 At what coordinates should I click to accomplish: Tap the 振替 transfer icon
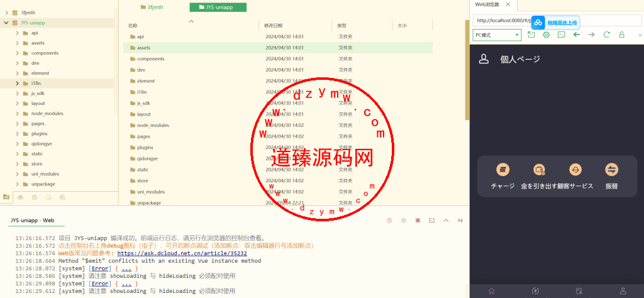[x=611, y=170]
